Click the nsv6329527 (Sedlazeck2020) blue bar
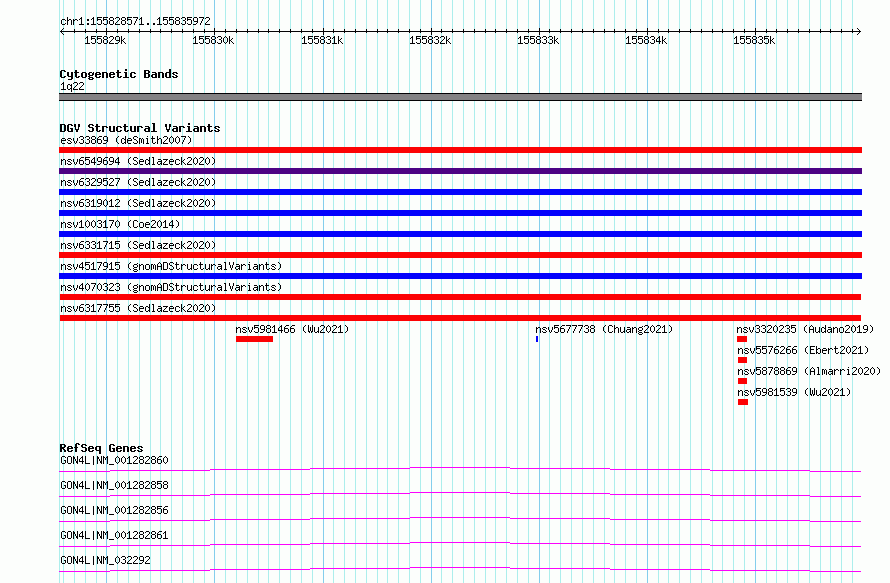This screenshot has height=583, width=890. 460,192
